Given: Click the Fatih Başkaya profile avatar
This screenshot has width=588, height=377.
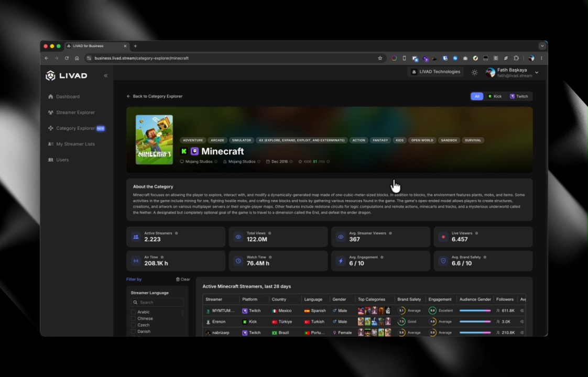Looking at the screenshot, I should coord(491,73).
